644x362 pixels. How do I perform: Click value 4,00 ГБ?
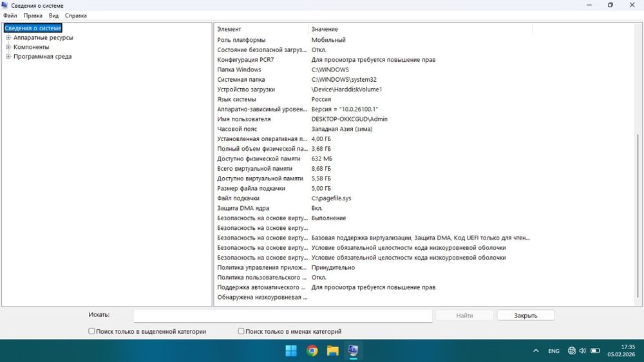tap(321, 139)
